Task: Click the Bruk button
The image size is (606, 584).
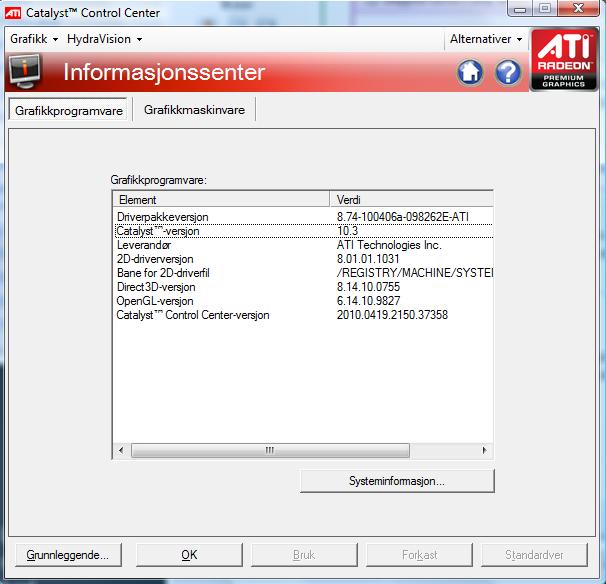Action: (x=304, y=555)
